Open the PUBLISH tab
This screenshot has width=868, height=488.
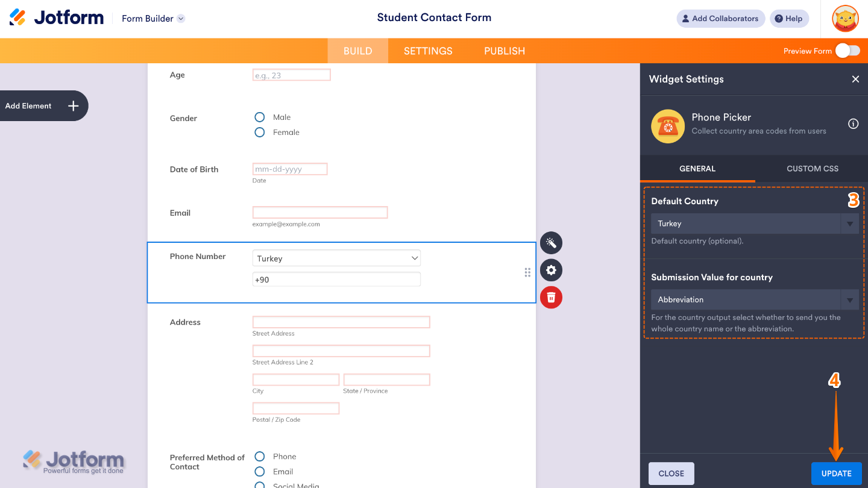click(x=504, y=51)
